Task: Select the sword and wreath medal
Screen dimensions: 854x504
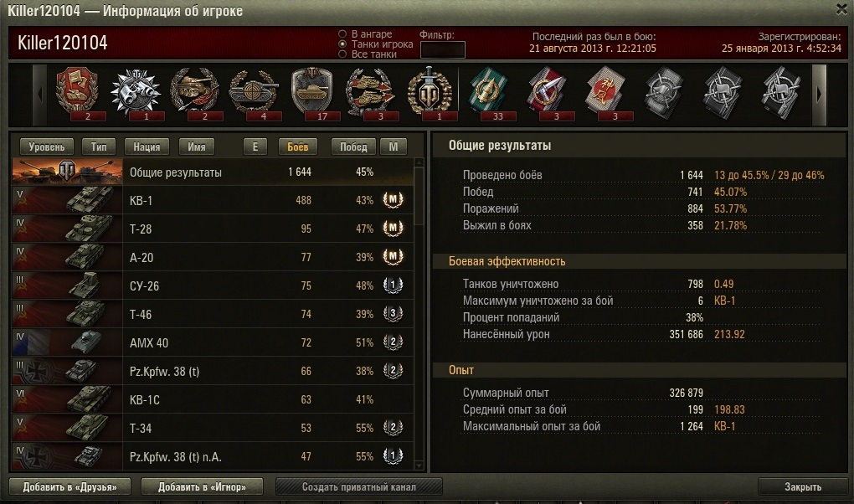Action: [x=430, y=93]
